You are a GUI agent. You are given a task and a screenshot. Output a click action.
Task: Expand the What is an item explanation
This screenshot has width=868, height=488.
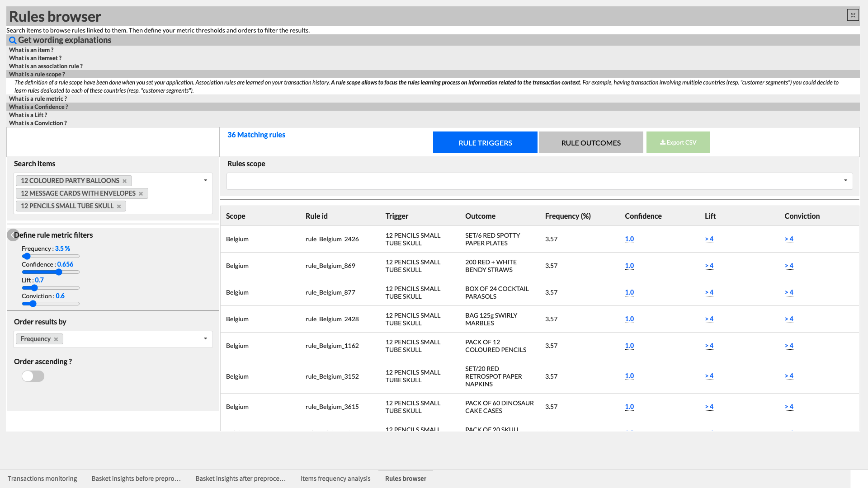pyautogui.click(x=31, y=50)
